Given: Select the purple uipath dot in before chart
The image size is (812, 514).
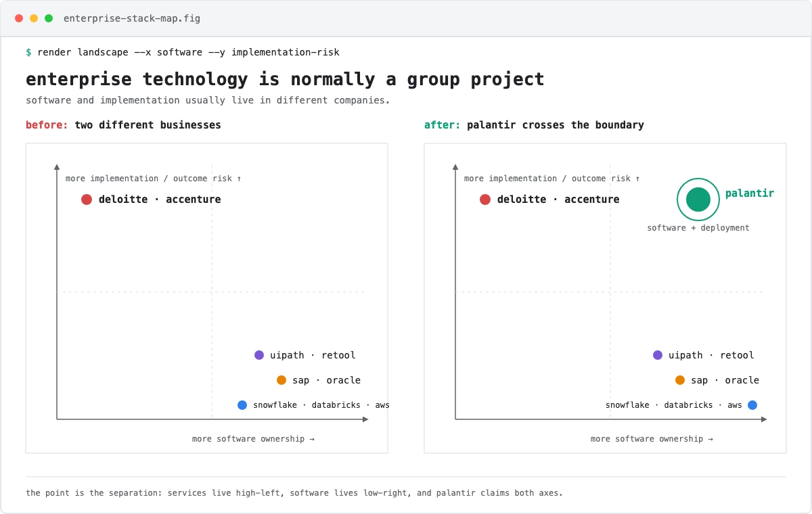Looking at the screenshot, I should click(x=259, y=355).
